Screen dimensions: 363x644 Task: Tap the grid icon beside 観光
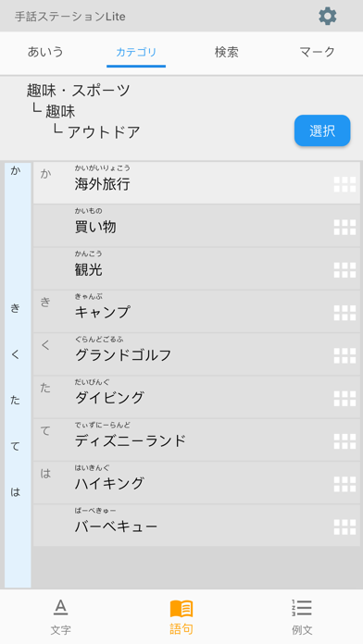344,270
